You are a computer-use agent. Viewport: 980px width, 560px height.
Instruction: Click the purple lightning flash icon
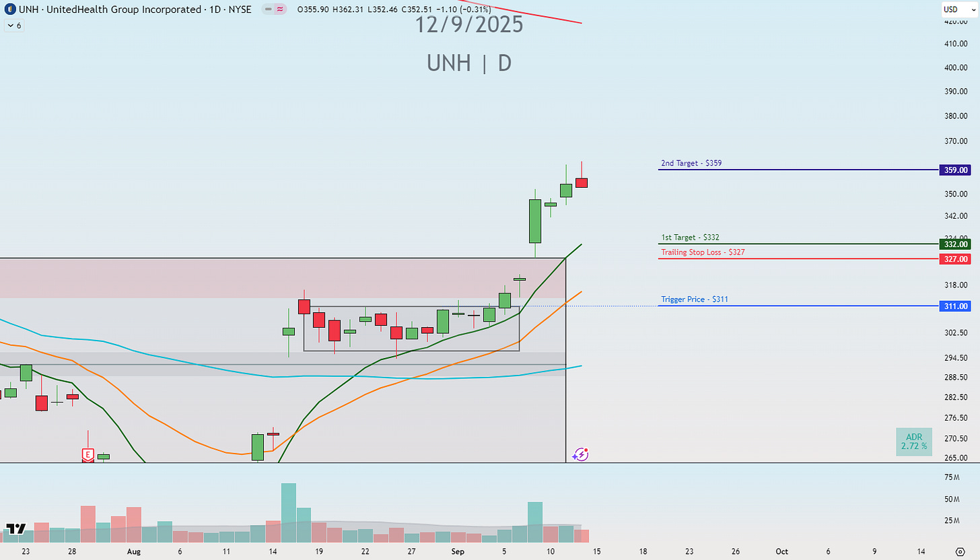click(x=582, y=454)
